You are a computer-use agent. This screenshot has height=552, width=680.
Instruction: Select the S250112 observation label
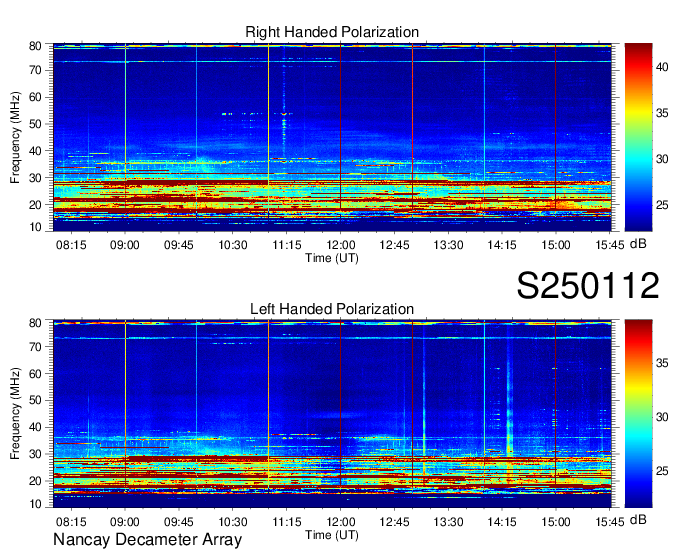pos(588,285)
